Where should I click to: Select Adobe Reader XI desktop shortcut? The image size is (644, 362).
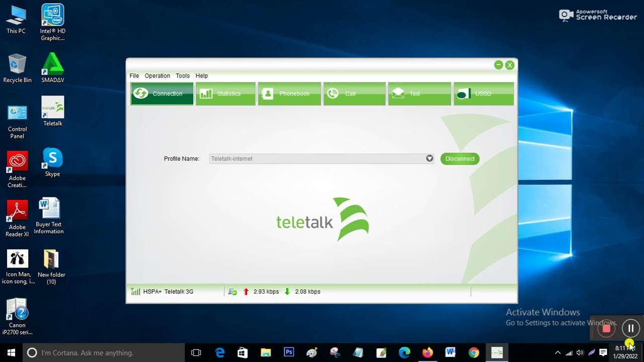17,219
